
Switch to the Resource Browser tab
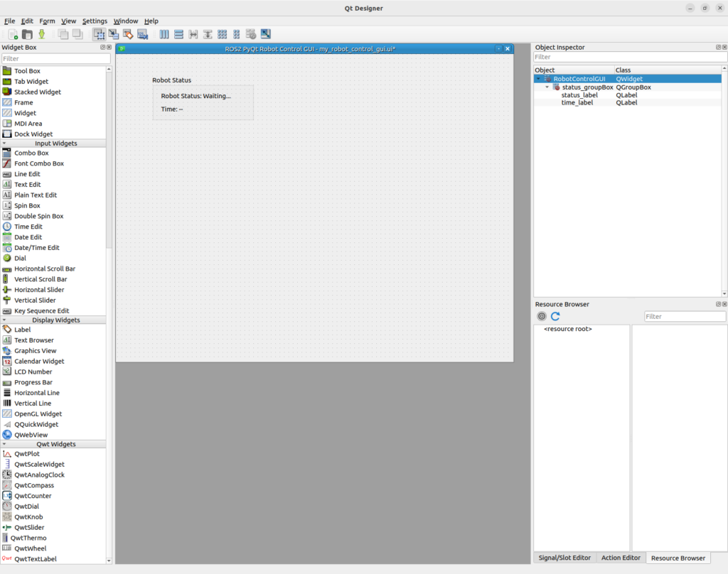pyautogui.click(x=678, y=558)
